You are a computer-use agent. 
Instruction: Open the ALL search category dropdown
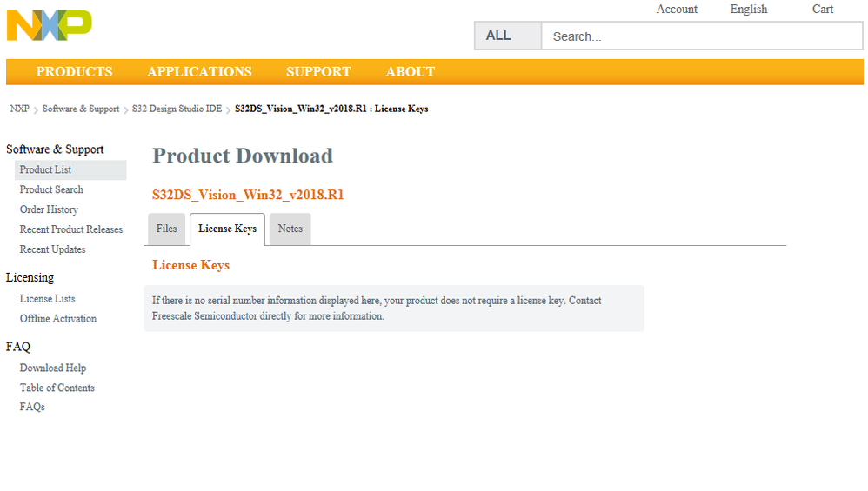coord(508,36)
